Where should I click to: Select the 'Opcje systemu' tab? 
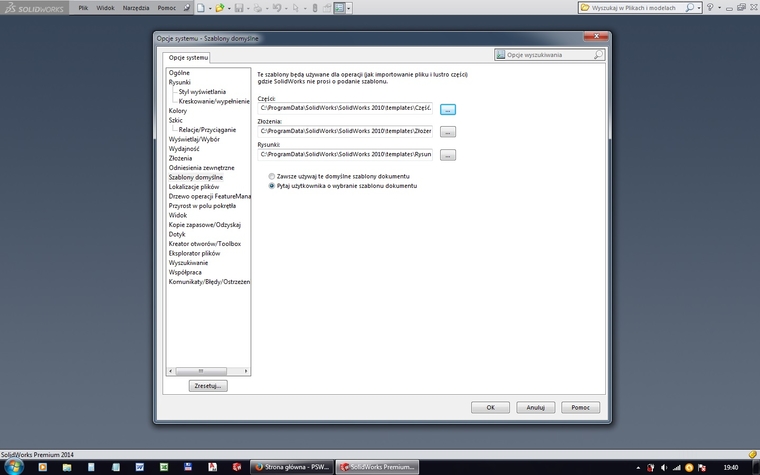click(x=188, y=58)
